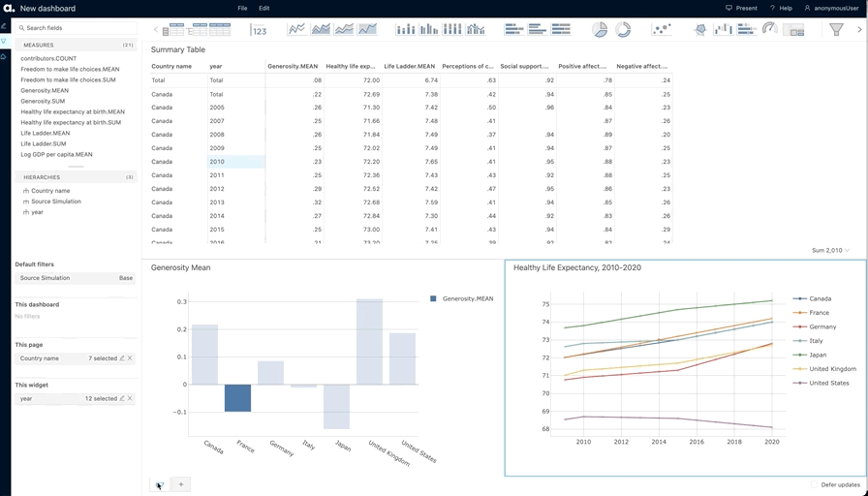Open the Sum 2,010 aggregation dropdown

(830, 250)
